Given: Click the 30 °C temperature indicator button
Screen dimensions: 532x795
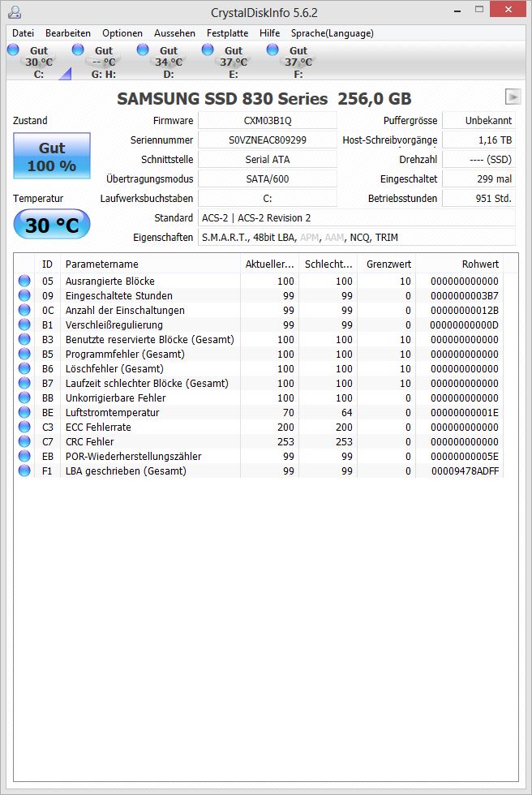Looking at the screenshot, I should click(52, 225).
